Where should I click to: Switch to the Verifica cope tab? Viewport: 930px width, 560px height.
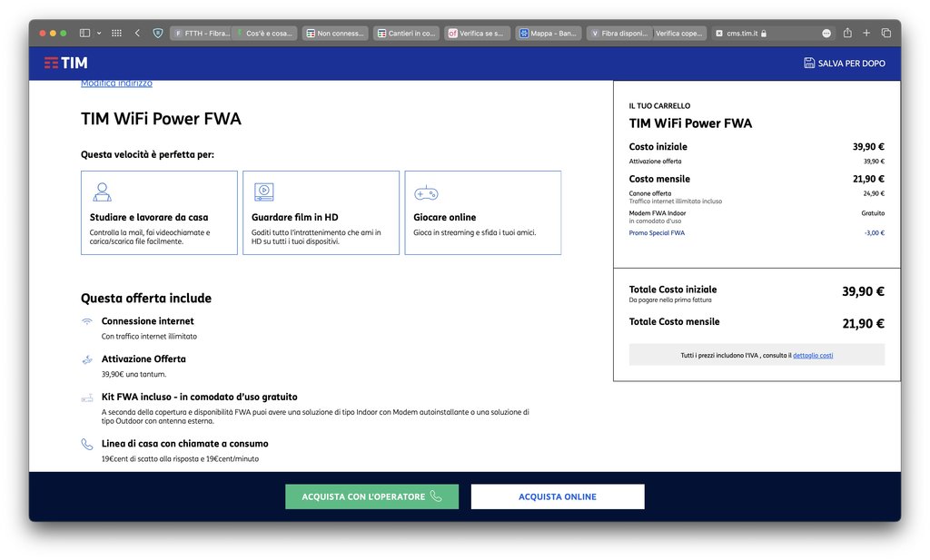tap(679, 34)
